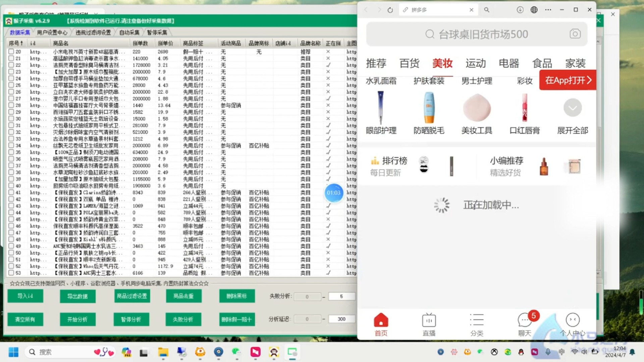Image resolution: width=644 pixels, height=362 pixels.
Task: Click the 导入id button
Action: pyautogui.click(x=25, y=296)
